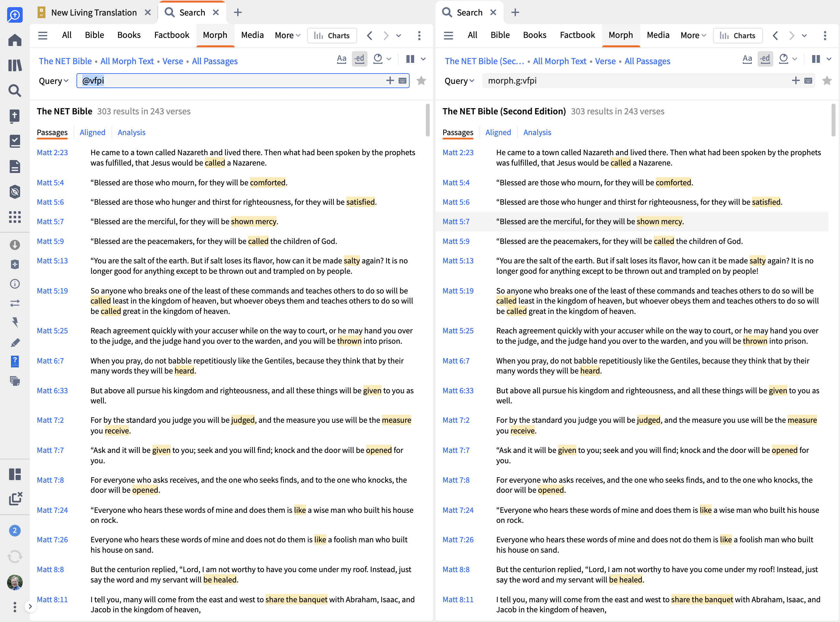Viewport: 840px width, 622px height.
Task: Click the sidebar Search magnifier icon
Action: point(15,90)
